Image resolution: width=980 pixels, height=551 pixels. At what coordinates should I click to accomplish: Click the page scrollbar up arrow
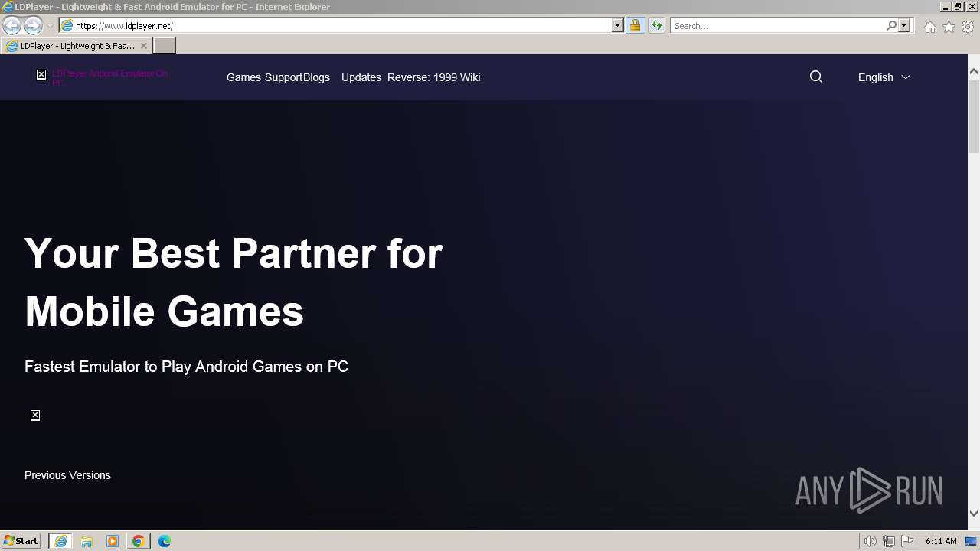click(974, 72)
